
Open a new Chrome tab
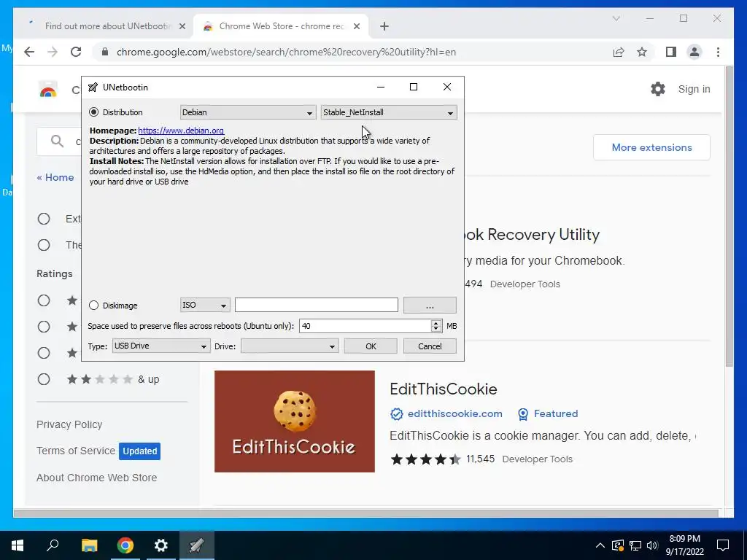pyautogui.click(x=384, y=26)
